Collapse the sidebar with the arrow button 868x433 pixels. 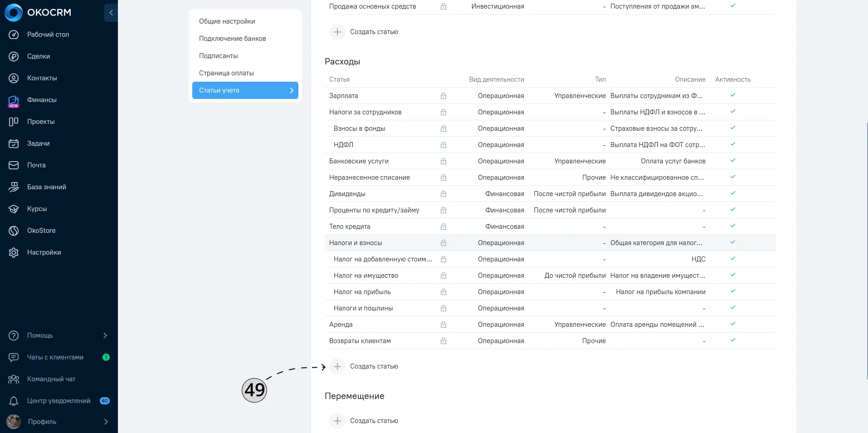click(111, 13)
